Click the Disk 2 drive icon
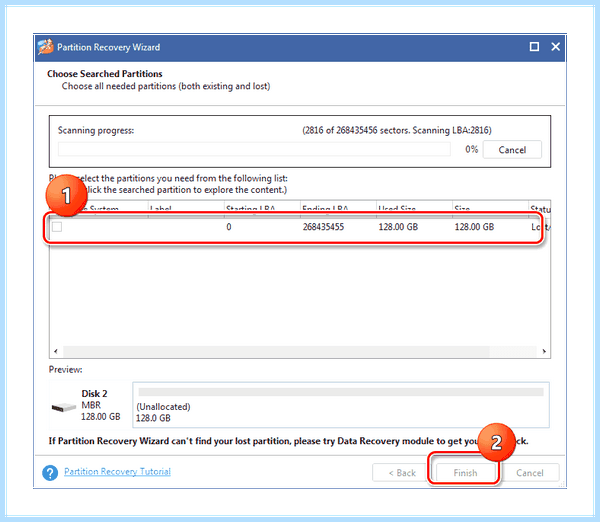Viewport: 600px width, 522px height. tap(64, 407)
